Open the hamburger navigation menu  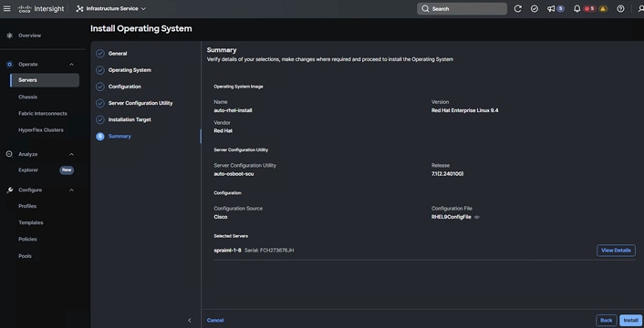pos(6,8)
